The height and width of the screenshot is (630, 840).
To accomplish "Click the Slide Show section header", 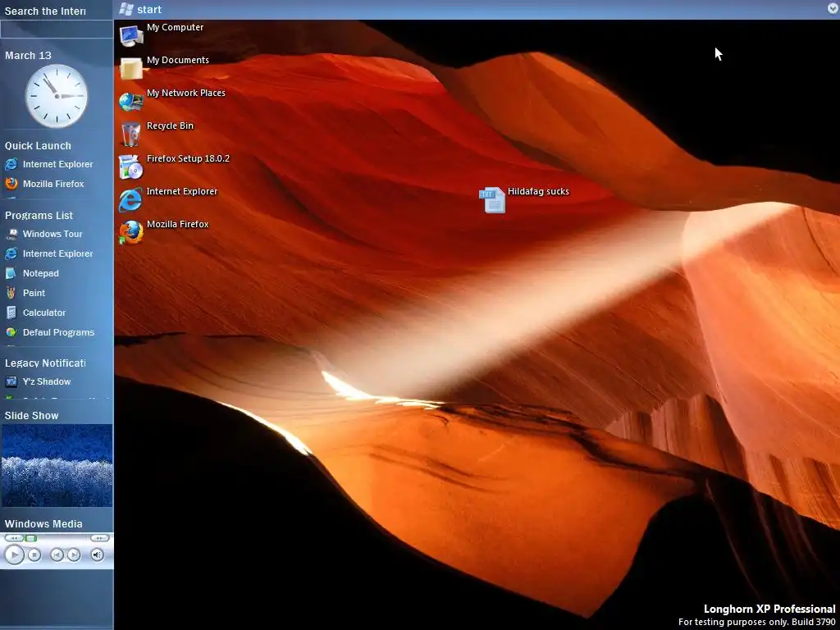I will coord(32,416).
